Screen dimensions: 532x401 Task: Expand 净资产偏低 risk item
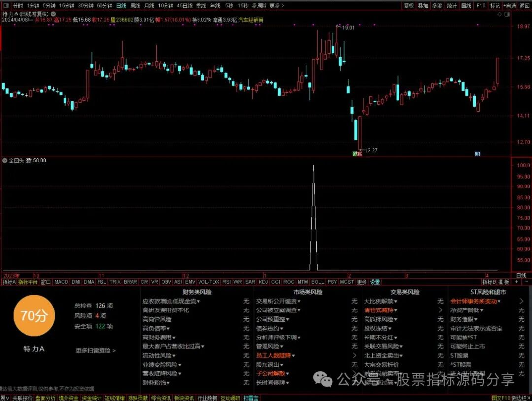(467, 310)
